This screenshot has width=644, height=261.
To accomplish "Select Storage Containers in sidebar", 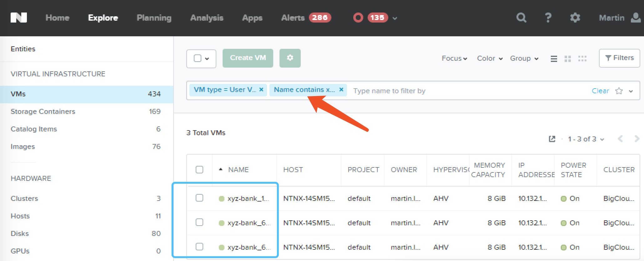I will [x=87, y=111].
